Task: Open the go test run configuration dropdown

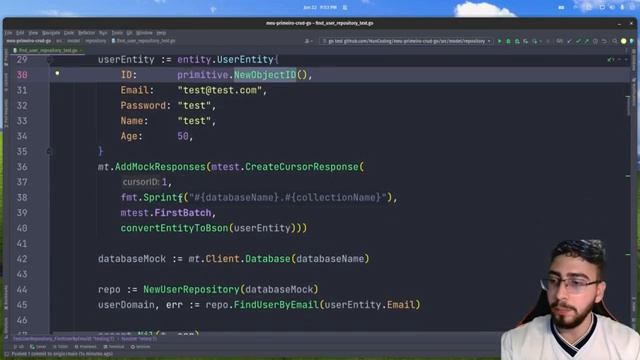Action: (x=407, y=41)
